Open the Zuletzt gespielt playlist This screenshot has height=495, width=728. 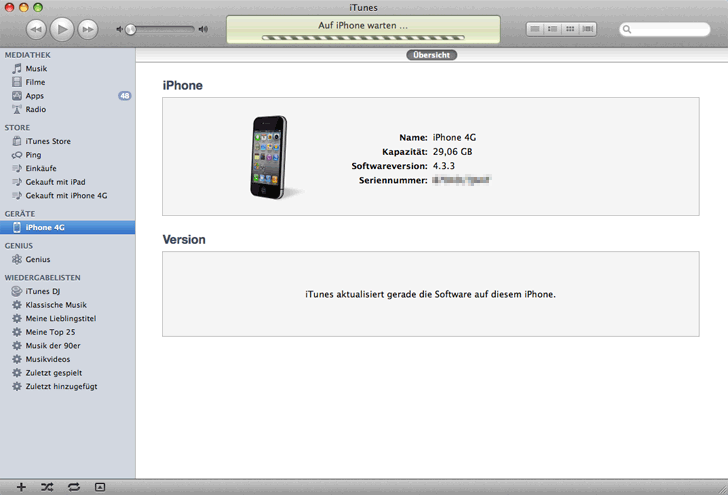[x=68, y=373]
